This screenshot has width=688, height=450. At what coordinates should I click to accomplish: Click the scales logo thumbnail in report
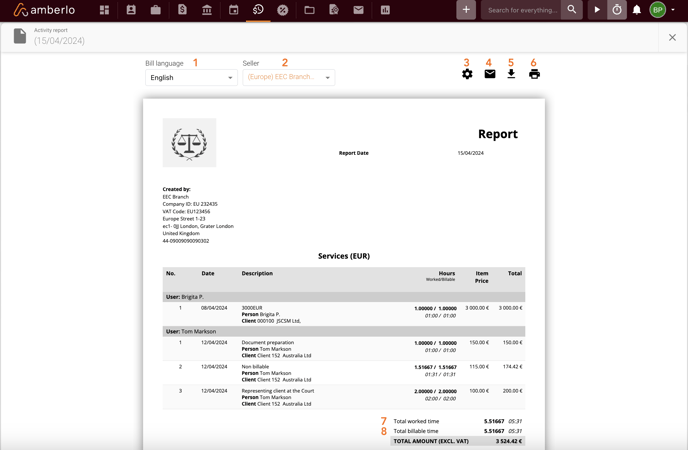(x=189, y=143)
